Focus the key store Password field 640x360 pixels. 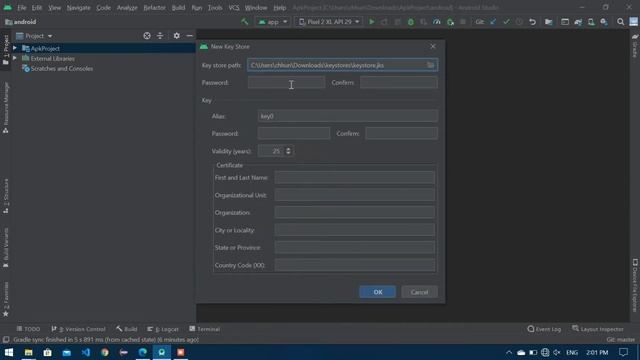[286, 83]
